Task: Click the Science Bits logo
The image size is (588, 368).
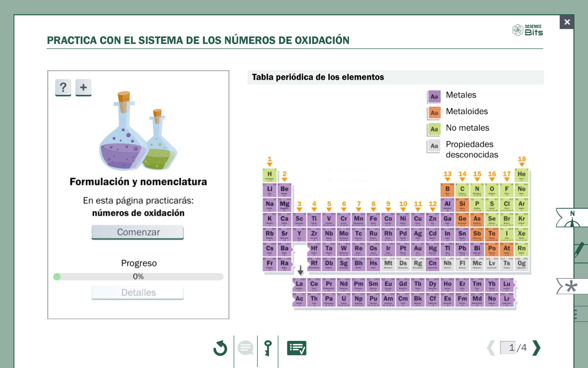Action: pos(528,30)
